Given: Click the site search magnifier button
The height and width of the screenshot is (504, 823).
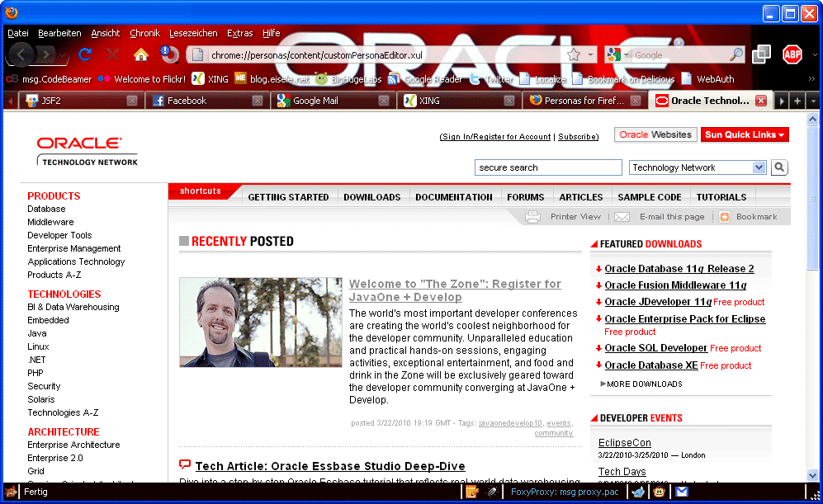Looking at the screenshot, I should [x=779, y=167].
